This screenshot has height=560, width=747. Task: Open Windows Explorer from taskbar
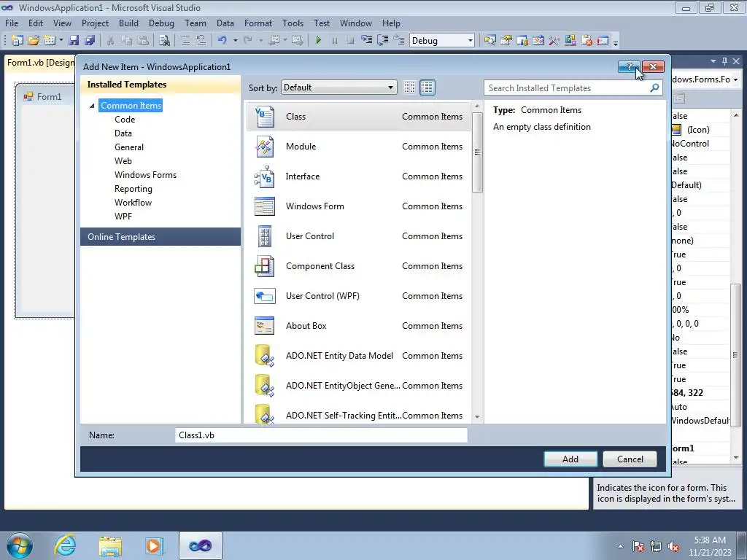110,545
